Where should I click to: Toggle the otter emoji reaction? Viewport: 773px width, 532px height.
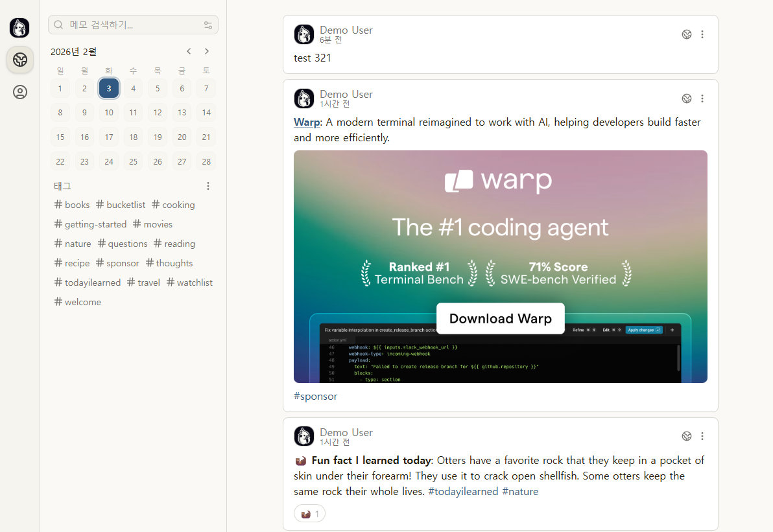pyautogui.click(x=309, y=514)
